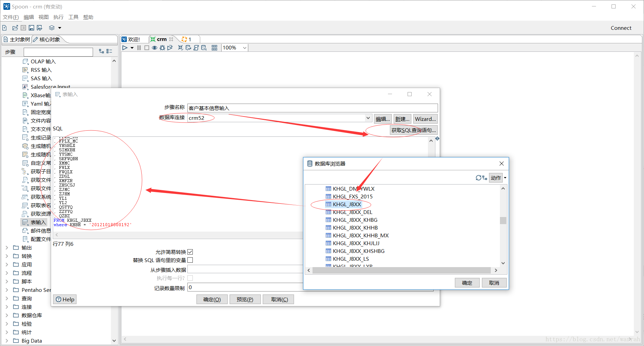The width and height of the screenshot is (644, 346).
Task: Expand the Big Data folder
Action: click(x=7, y=341)
